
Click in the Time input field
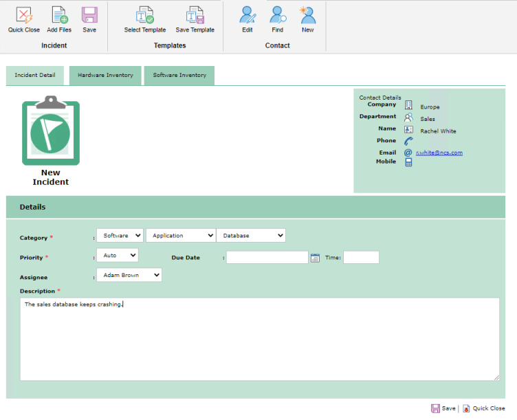361,258
